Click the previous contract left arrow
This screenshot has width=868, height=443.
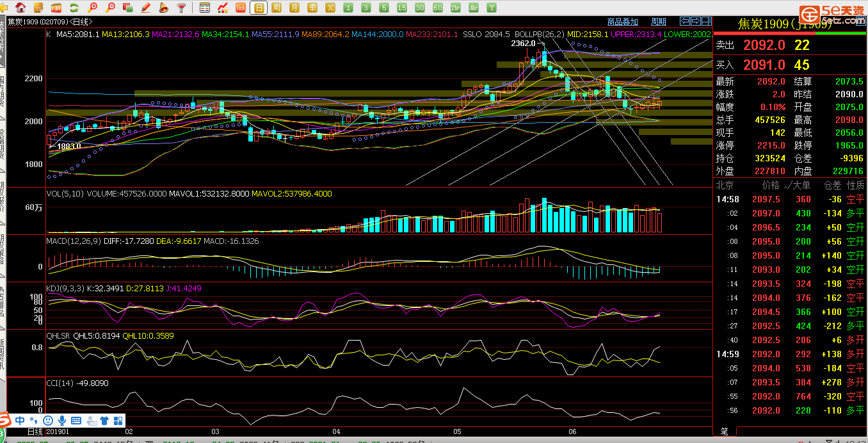pos(684,21)
